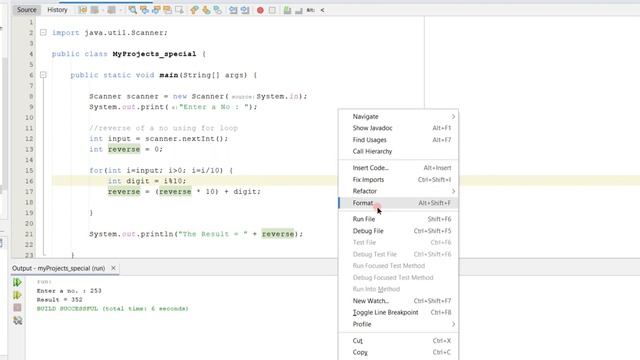Click line number 21 in the gutter
The image size is (640, 360).
29,234
